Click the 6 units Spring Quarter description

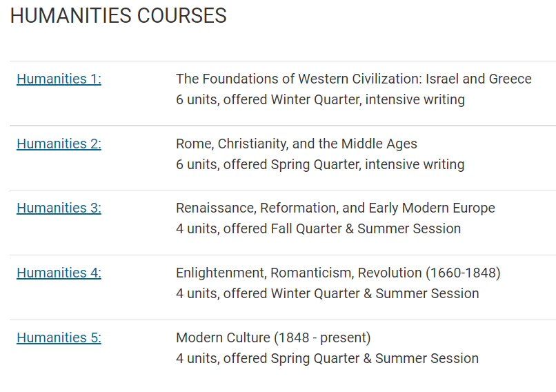[320, 165]
